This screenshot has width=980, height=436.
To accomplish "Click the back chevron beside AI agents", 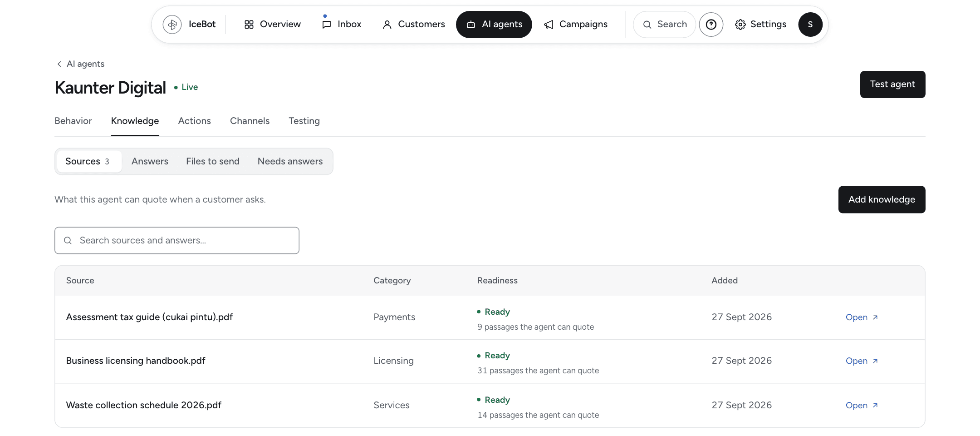I will [59, 64].
